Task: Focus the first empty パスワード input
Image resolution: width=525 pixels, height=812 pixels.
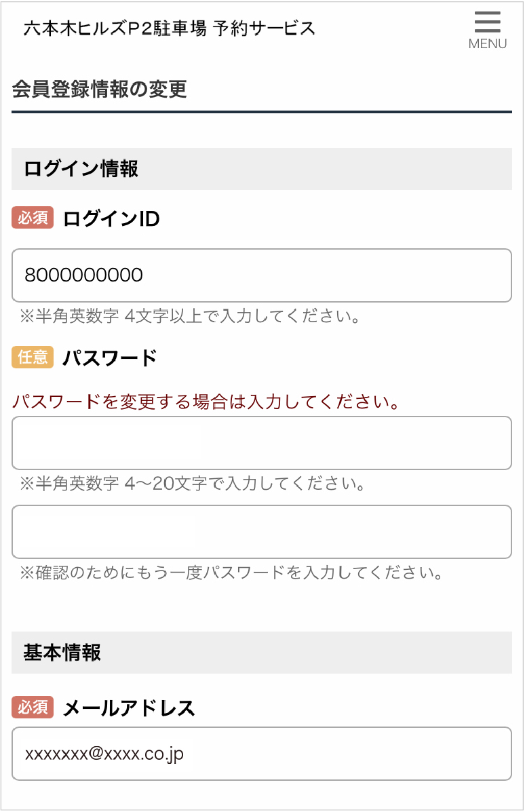Action: 262,443
